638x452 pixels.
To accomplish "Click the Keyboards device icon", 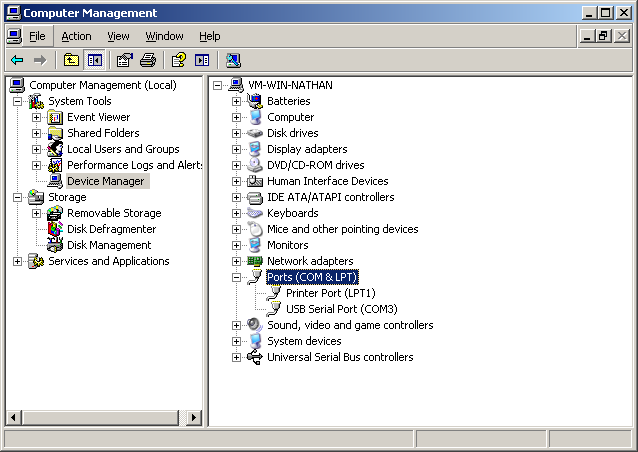I will click(255, 213).
